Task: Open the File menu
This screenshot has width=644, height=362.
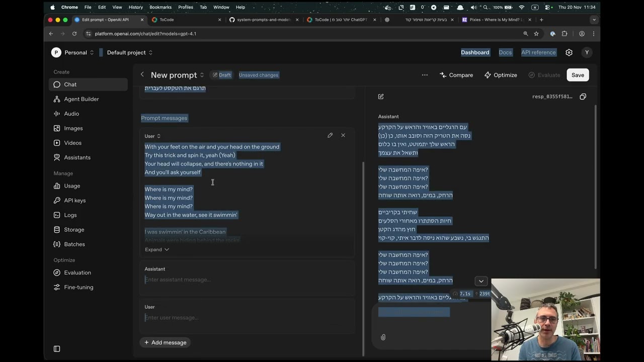Action: click(88, 7)
